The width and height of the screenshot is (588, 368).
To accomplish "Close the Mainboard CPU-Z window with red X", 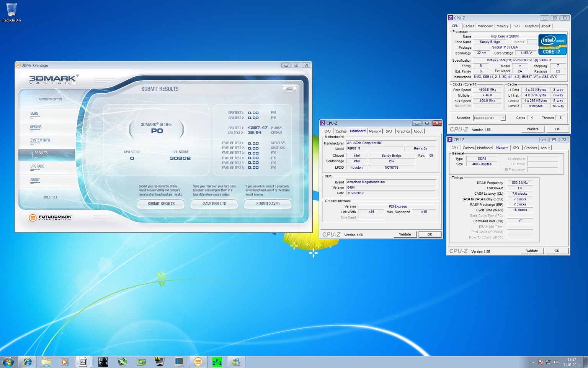I will tap(437, 123).
